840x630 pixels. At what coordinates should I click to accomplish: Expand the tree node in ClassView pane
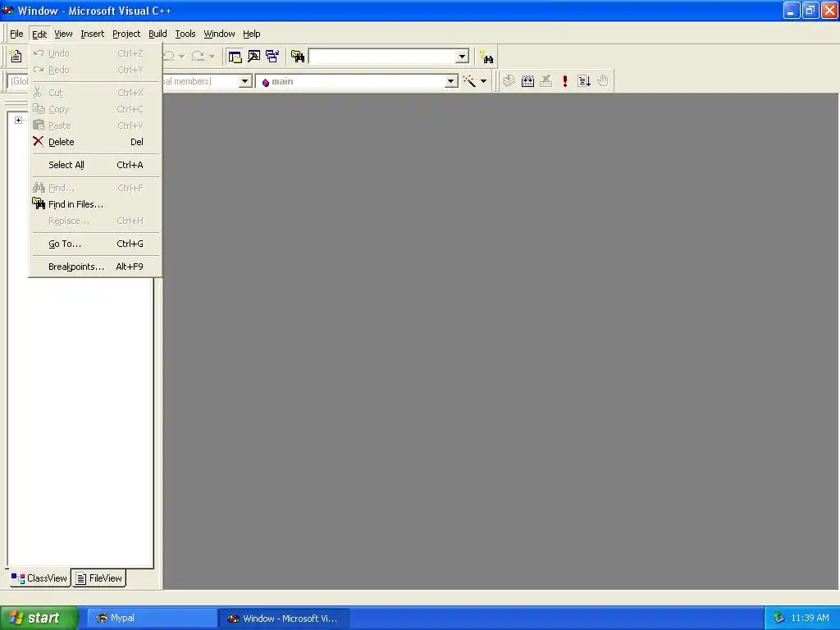click(x=18, y=120)
